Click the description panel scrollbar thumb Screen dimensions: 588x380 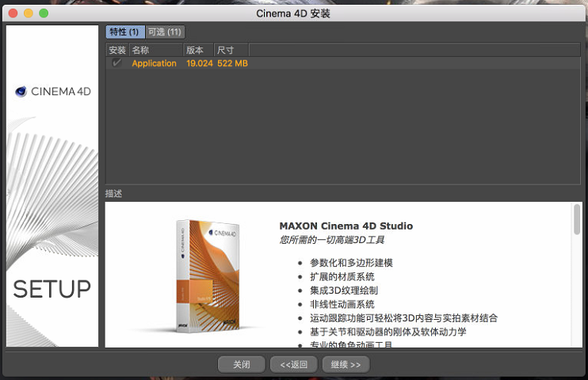point(577,219)
